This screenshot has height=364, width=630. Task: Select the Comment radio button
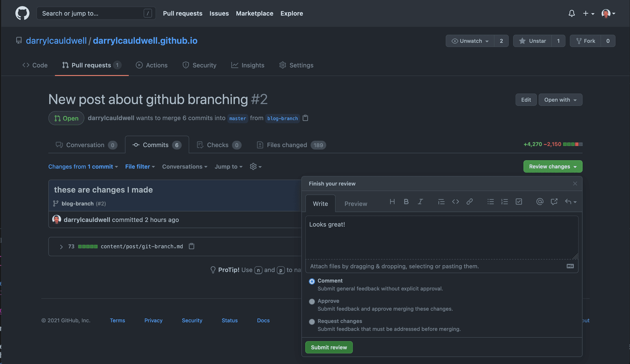(x=312, y=281)
